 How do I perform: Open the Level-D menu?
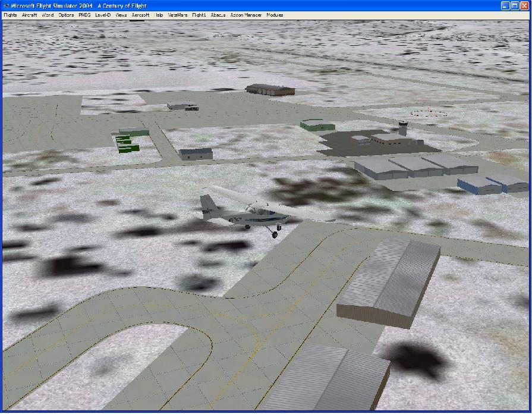point(103,15)
